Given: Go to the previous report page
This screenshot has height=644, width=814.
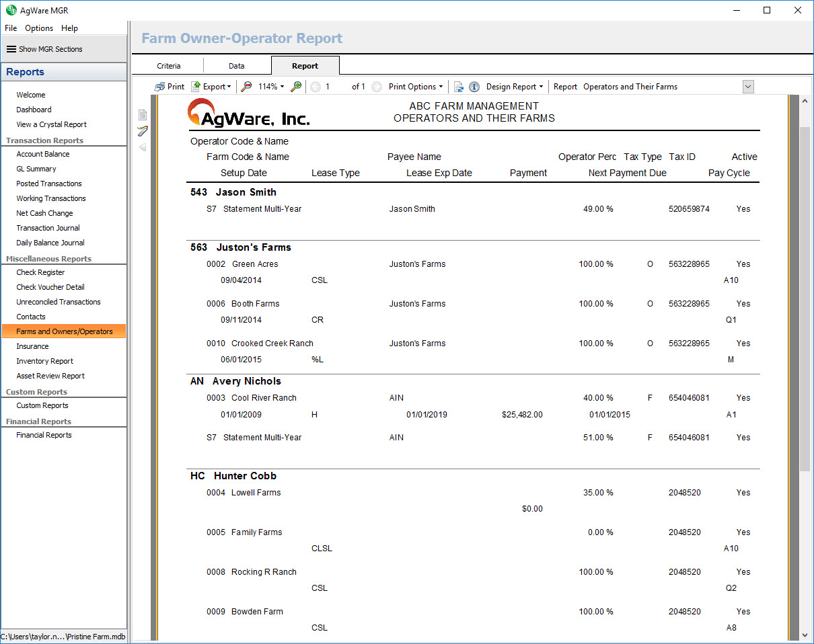Looking at the screenshot, I should pos(316,87).
